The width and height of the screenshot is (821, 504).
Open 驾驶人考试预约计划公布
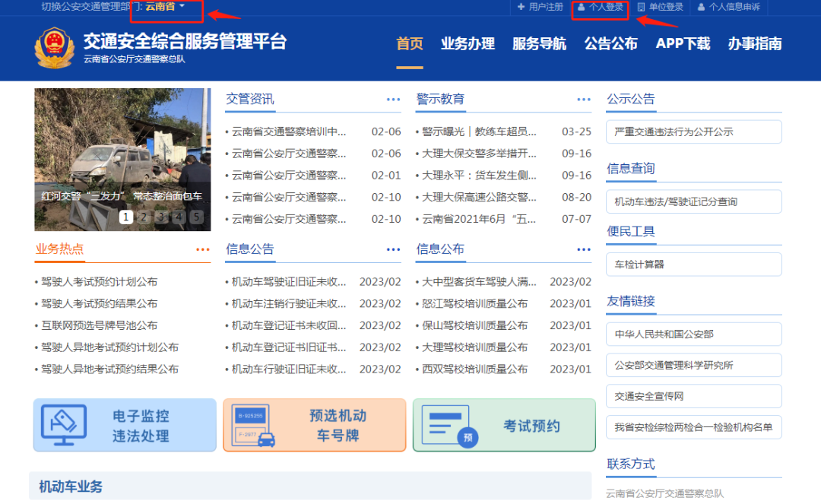(x=100, y=281)
